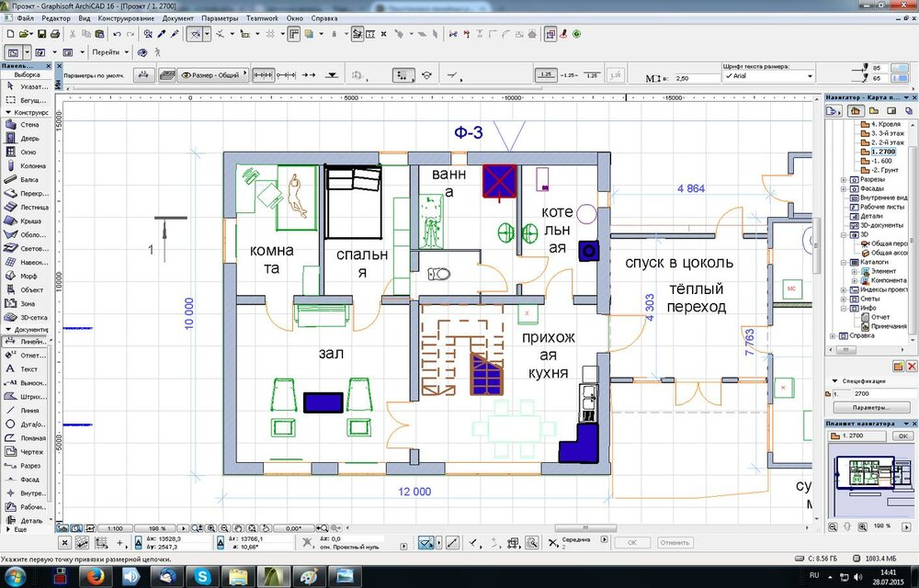Select the 2. 2-й этаж story
This screenshot has width=919, height=588.
887,143
